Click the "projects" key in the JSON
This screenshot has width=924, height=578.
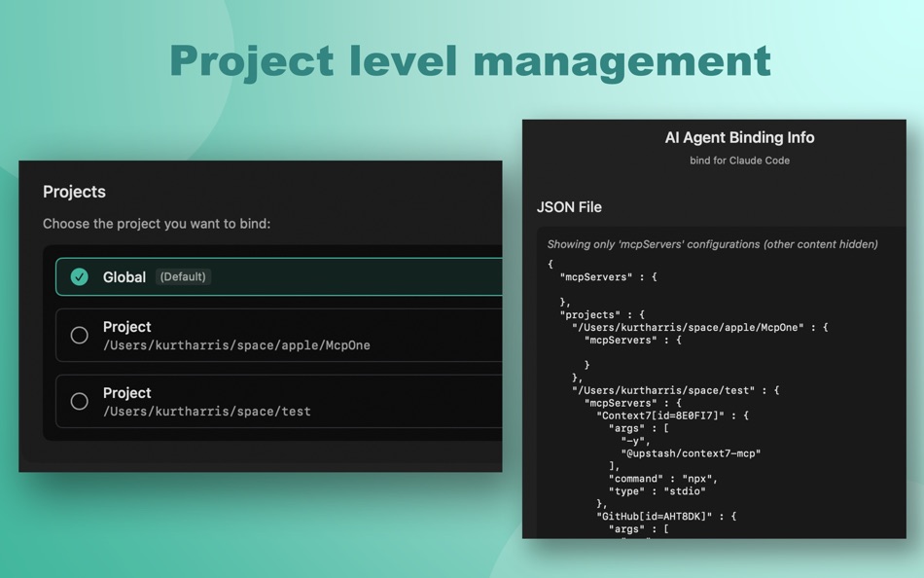tap(589, 314)
